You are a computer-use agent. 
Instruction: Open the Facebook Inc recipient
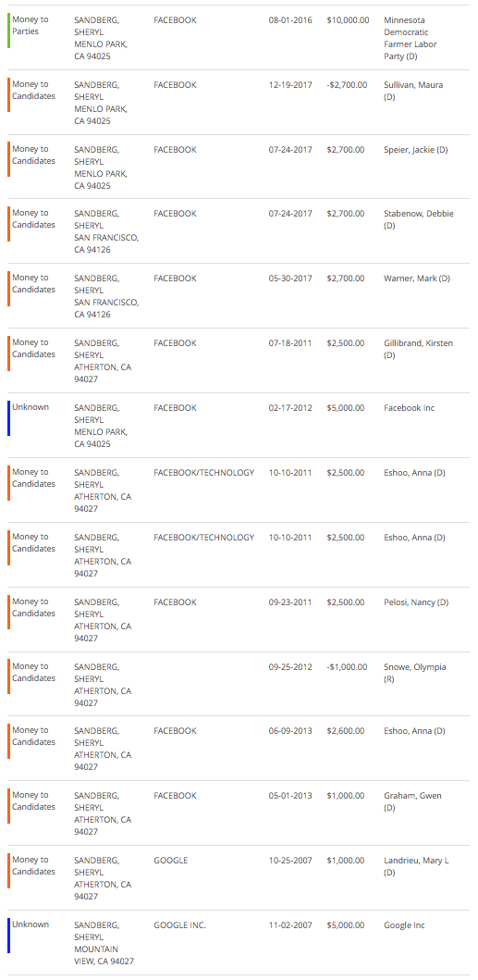pos(409,408)
